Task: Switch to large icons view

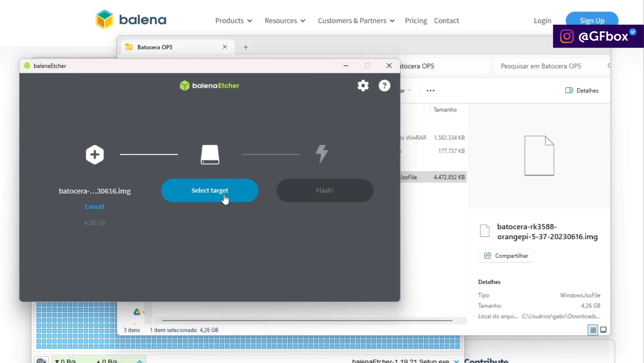Action: click(603, 330)
